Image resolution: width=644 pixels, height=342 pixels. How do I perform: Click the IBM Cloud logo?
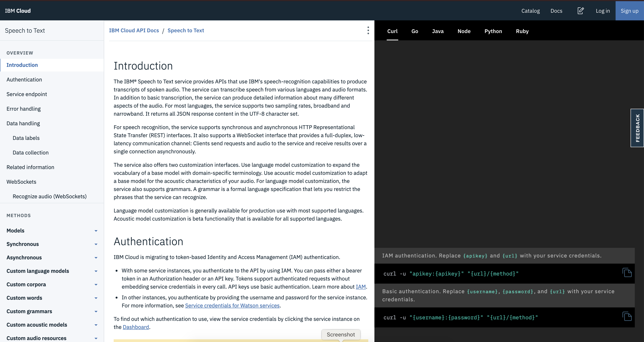click(18, 11)
